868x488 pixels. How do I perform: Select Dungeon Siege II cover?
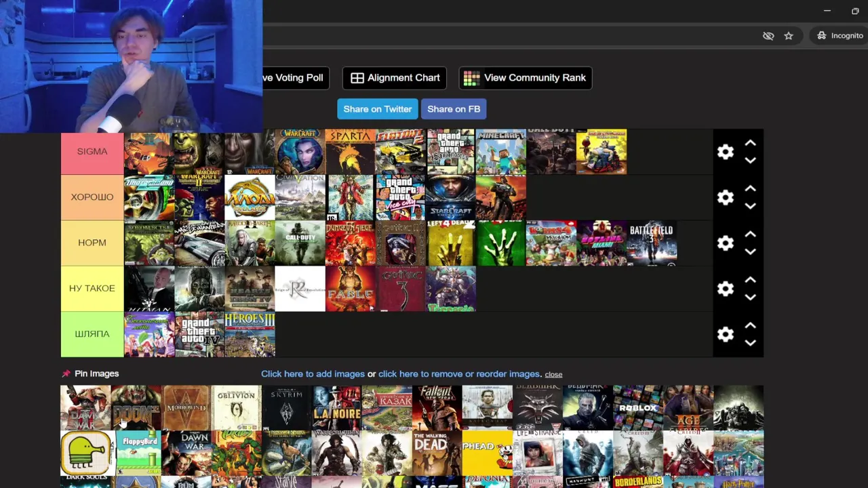[351, 243]
